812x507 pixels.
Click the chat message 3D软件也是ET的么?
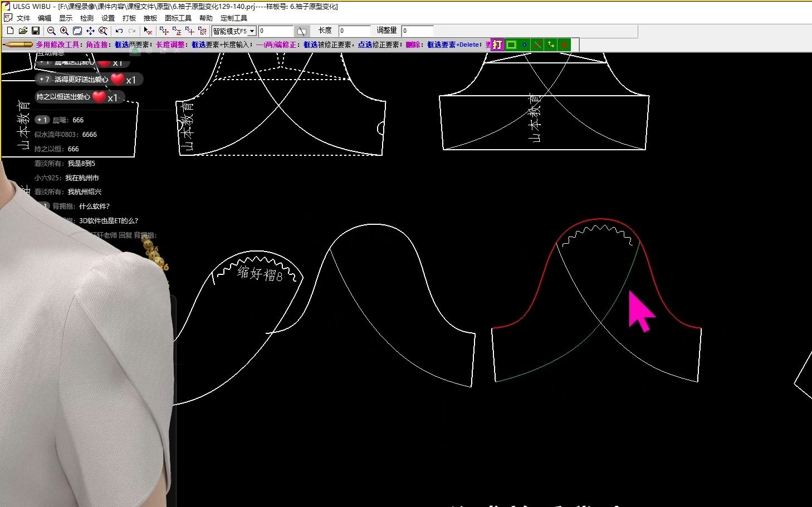click(109, 220)
